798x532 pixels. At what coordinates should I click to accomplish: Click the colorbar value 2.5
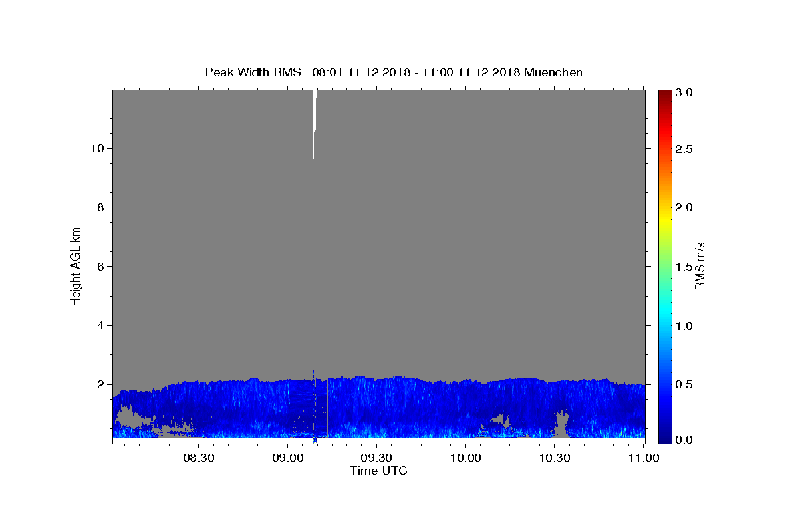coord(684,149)
